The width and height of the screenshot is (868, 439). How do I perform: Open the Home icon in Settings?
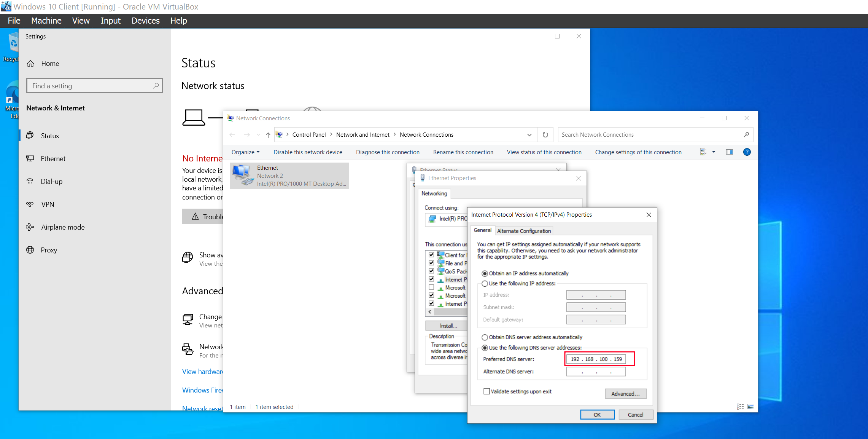coord(30,64)
